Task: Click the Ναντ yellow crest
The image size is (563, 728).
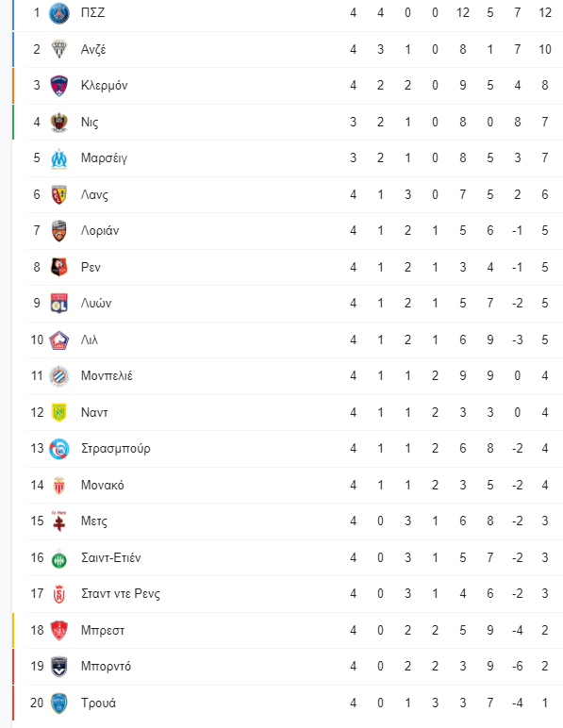Action: click(x=59, y=412)
